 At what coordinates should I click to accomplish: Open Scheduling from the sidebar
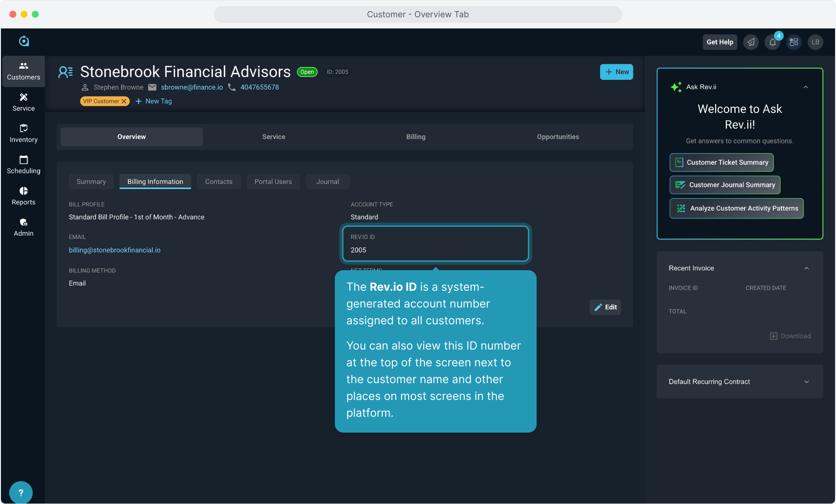point(23,165)
